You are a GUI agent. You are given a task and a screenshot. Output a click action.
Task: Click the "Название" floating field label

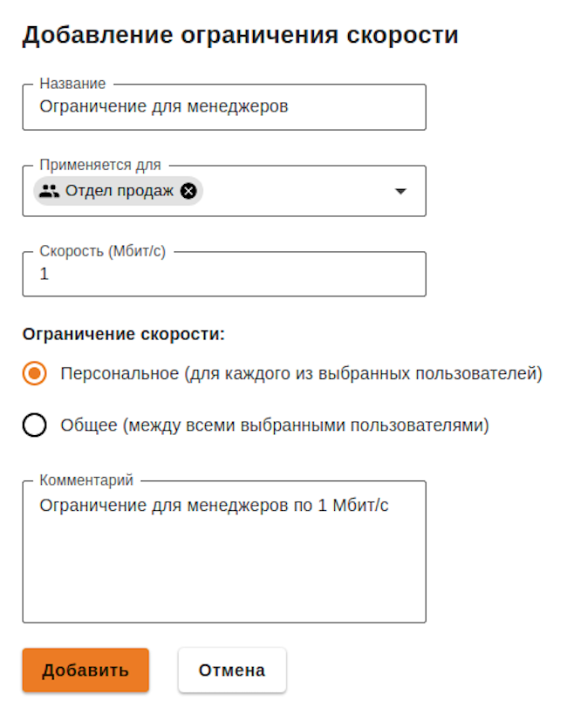(x=72, y=84)
